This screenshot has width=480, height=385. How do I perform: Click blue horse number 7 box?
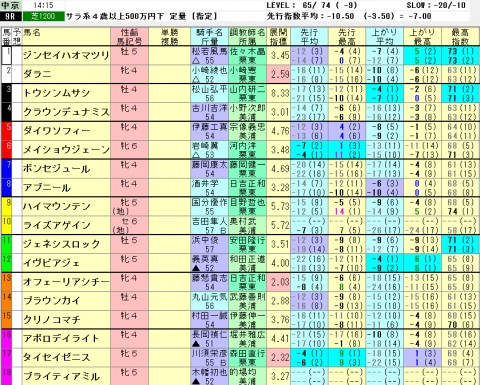point(7,168)
